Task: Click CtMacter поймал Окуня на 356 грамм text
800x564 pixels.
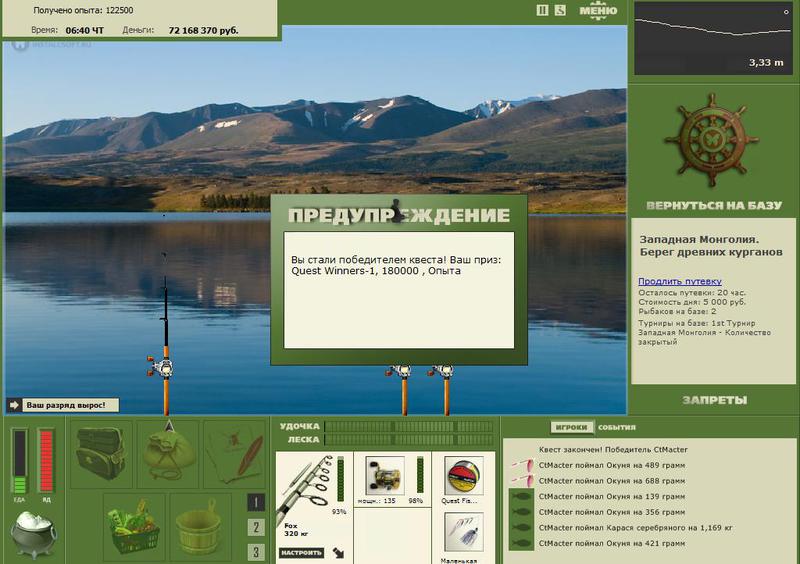Action: pos(612,512)
